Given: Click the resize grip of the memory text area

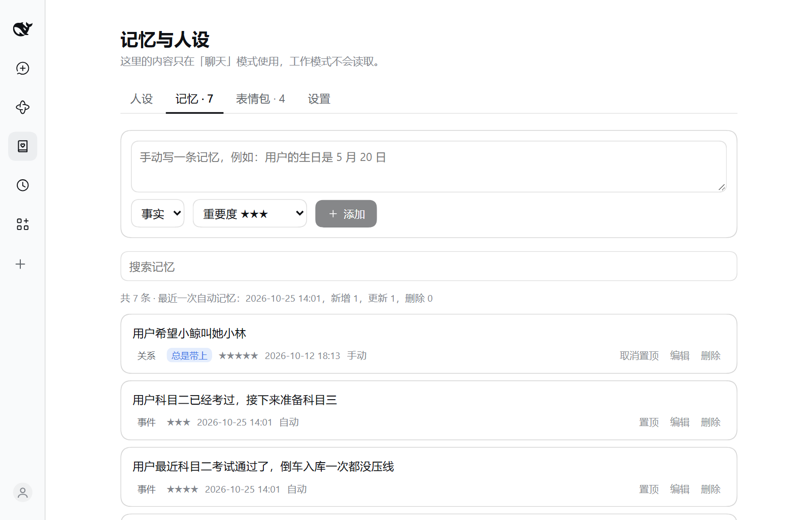Looking at the screenshot, I should pos(722,187).
